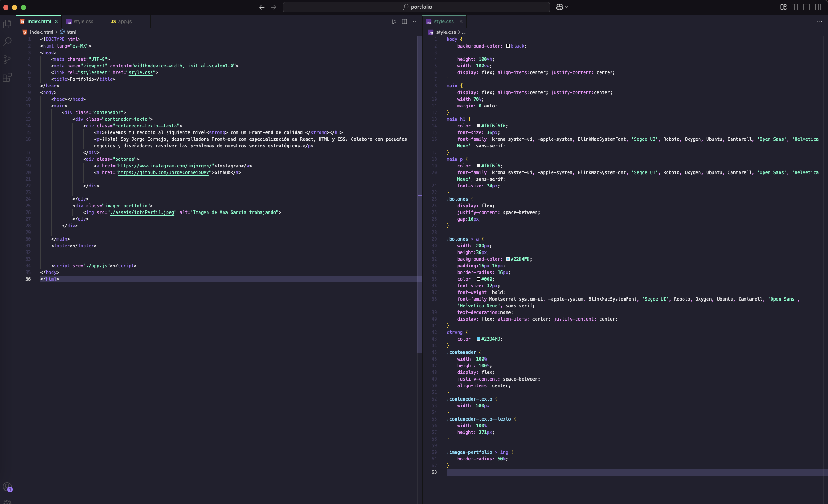Open More Actions for right editor group
The image size is (828, 504).
tap(820, 21)
